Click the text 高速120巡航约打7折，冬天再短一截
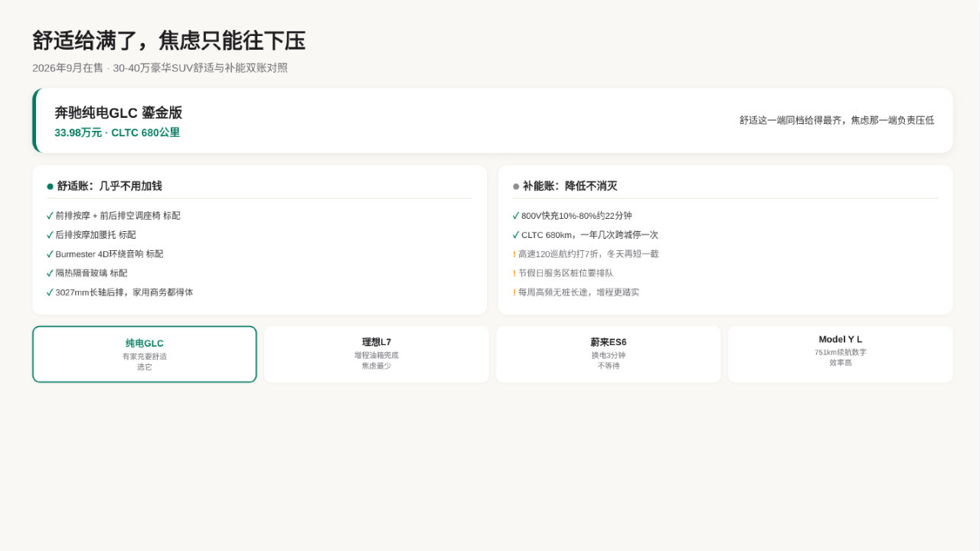Image resolution: width=980 pixels, height=551 pixels. coord(588,254)
